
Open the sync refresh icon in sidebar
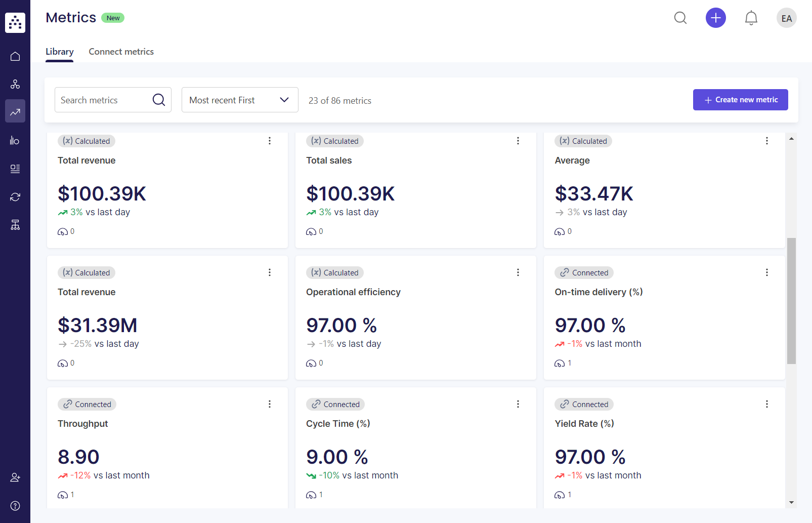point(15,197)
